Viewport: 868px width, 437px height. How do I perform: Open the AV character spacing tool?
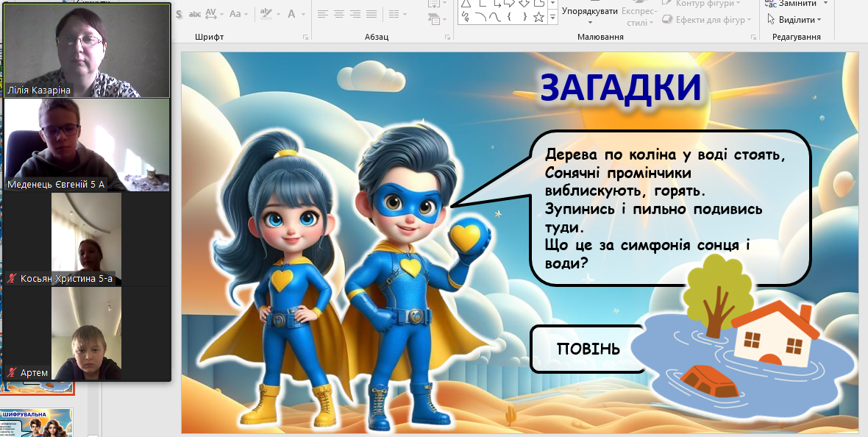tap(211, 14)
